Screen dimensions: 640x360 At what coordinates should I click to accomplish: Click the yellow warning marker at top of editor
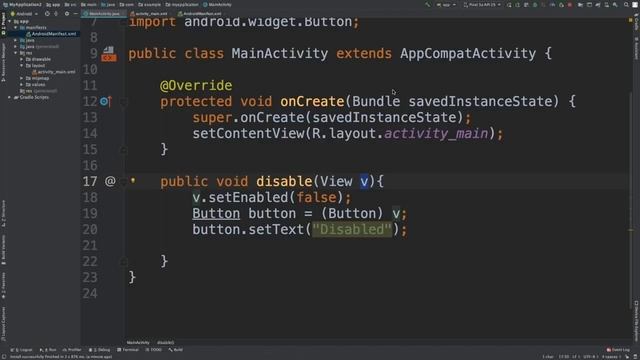click(630, 20)
